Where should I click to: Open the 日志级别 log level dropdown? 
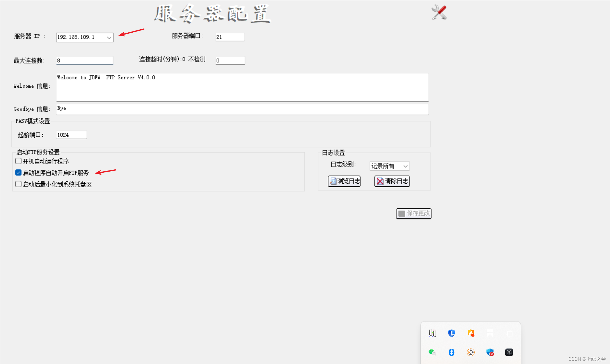pos(405,166)
